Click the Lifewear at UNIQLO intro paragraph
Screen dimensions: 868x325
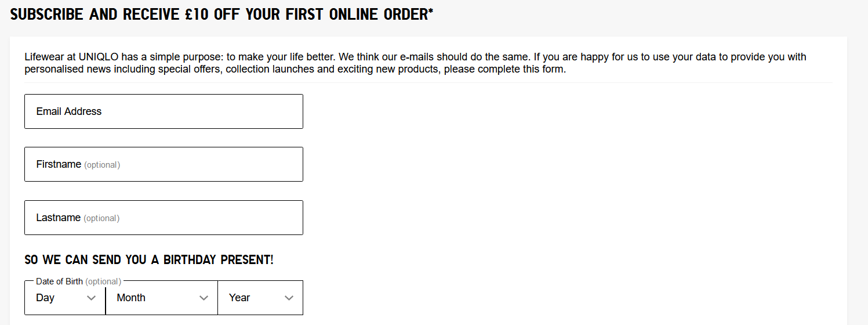pos(415,63)
